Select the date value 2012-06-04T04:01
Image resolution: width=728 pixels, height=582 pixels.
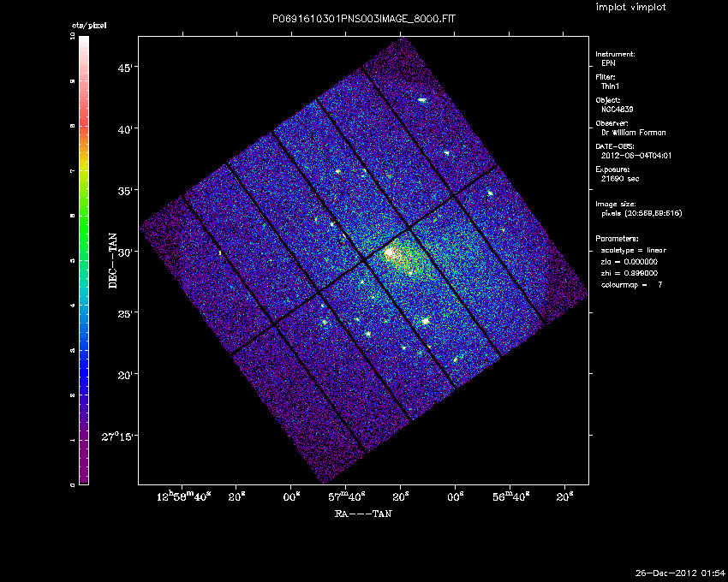pos(636,156)
